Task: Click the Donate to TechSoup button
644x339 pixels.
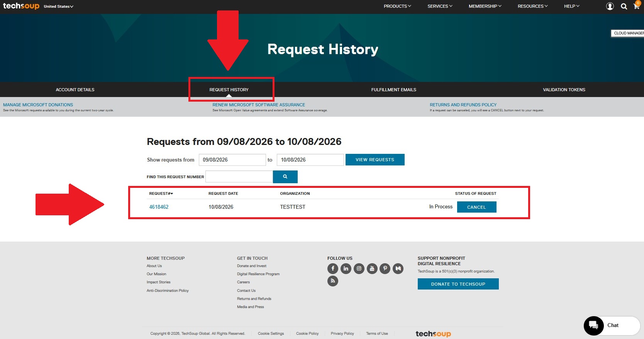Action: pyautogui.click(x=458, y=284)
